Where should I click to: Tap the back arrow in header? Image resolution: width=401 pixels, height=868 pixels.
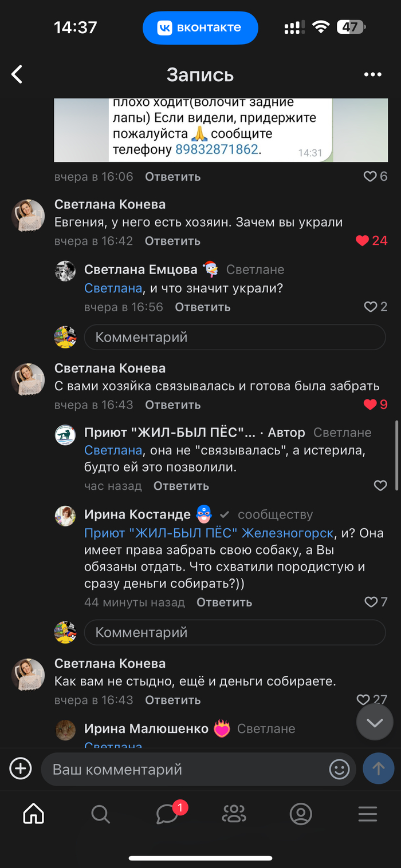coord(17,74)
